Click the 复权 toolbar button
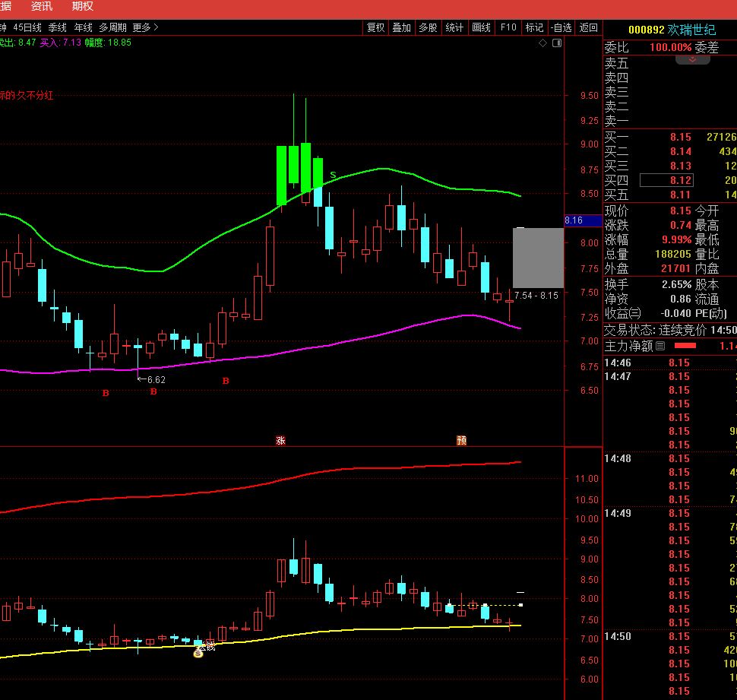The height and width of the screenshot is (700, 737). 375,27
